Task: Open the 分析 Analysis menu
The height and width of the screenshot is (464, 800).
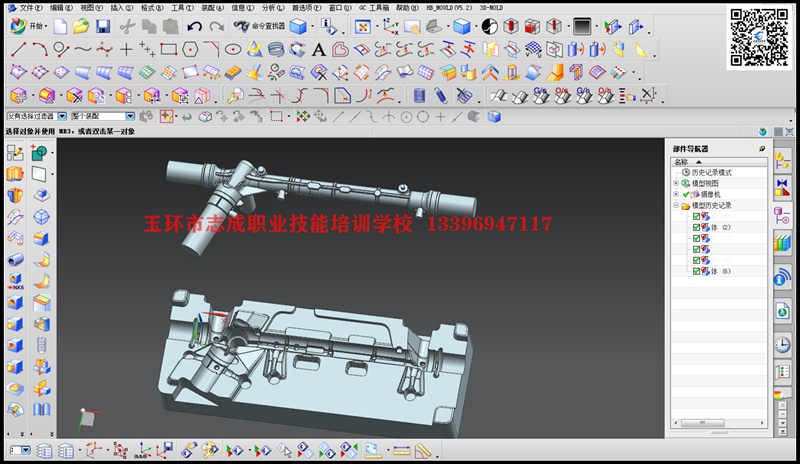Action: [273, 8]
